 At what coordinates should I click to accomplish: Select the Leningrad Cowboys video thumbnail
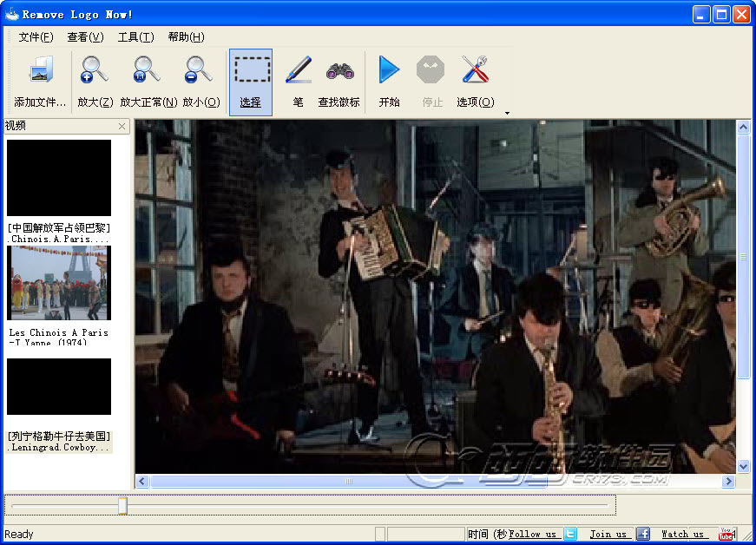(59, 386)
